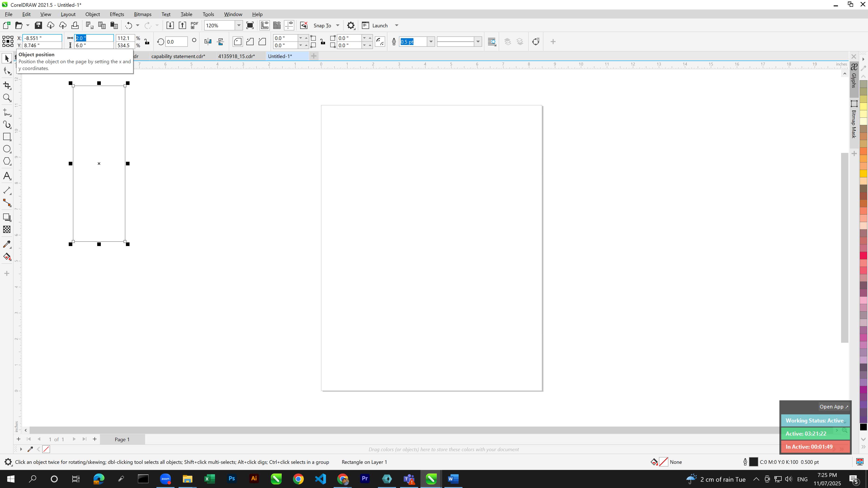The image size is (868, 488).
Task: Select the Transparency tool
Action: click(7, 229)
